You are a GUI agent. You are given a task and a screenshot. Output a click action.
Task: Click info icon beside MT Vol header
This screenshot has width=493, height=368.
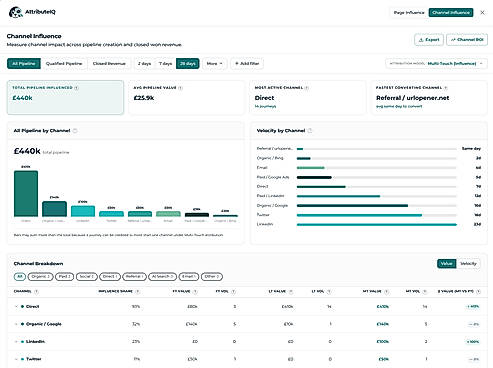[x=425, y=292]
